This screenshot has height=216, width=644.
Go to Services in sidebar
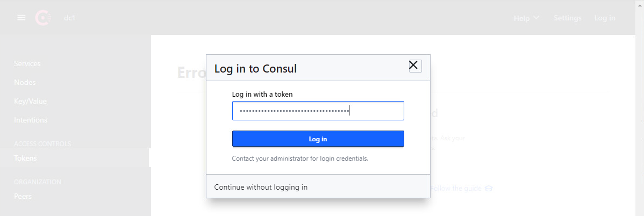coord(27,63)
